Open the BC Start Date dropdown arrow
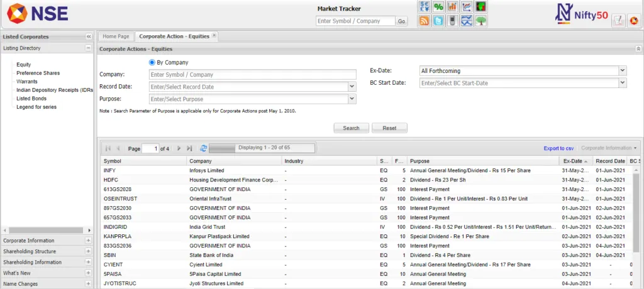This screenshot has height=289, width=644. pos(623,83)
